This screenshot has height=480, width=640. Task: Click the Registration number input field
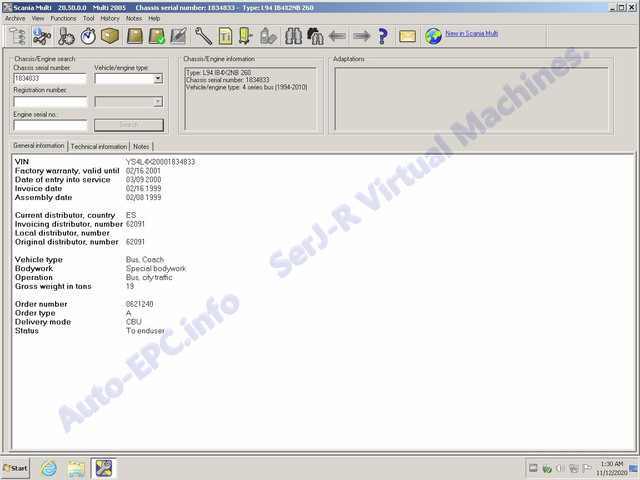[x=50, y=102]
